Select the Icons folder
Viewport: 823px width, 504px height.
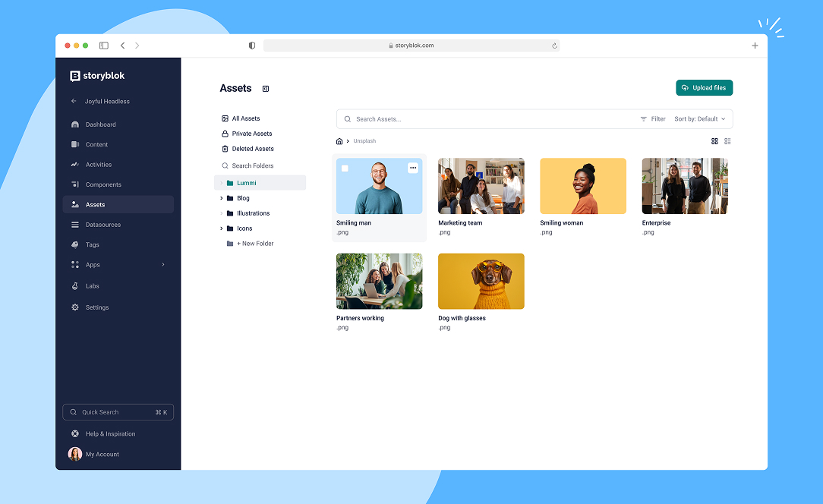(x=244, y=228)
